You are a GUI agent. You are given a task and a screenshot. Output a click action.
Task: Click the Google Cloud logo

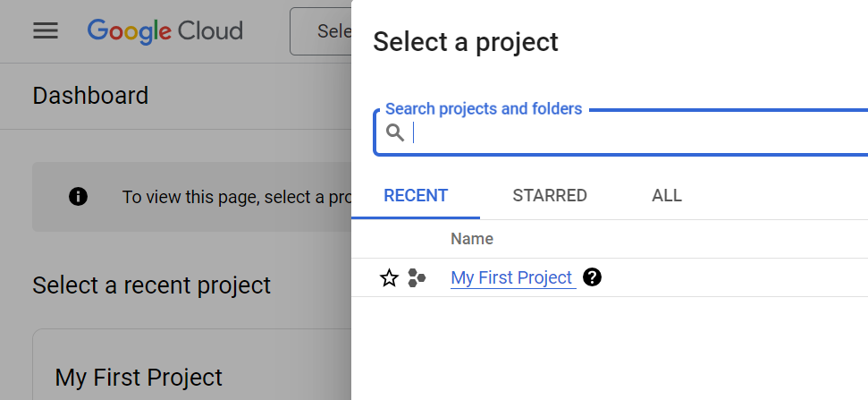165,31
